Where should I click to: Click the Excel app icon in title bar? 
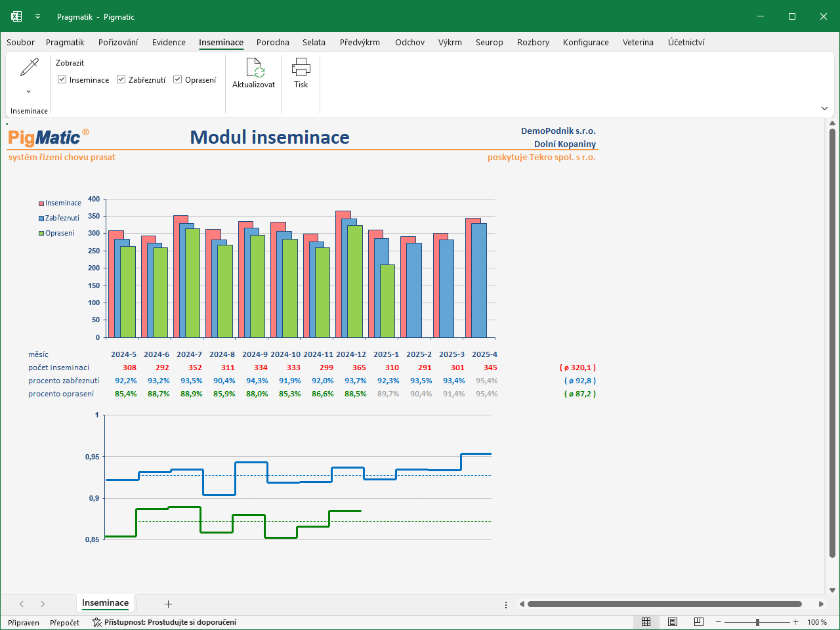pyautogui.click(x=16, y=16)
